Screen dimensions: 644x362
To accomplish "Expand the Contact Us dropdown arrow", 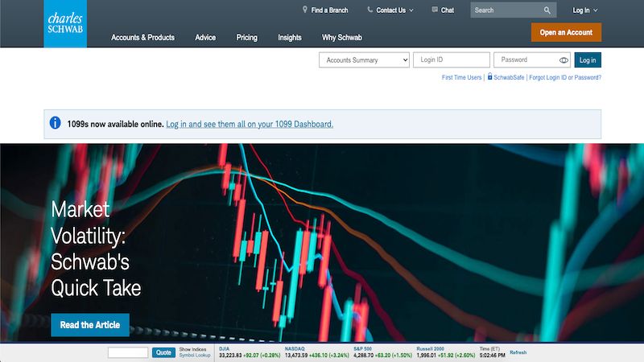I will tap(411, 10).
